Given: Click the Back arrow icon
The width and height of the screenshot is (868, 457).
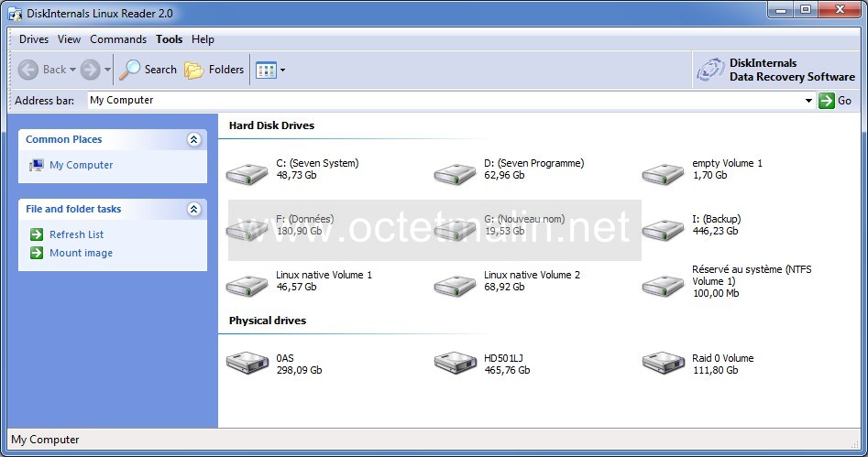Looking at the screenshot, I should coord(28,70).
